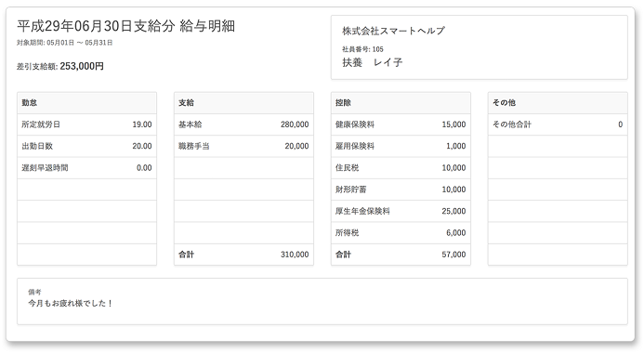Select the 職務手当 row label

click(194, 146)
